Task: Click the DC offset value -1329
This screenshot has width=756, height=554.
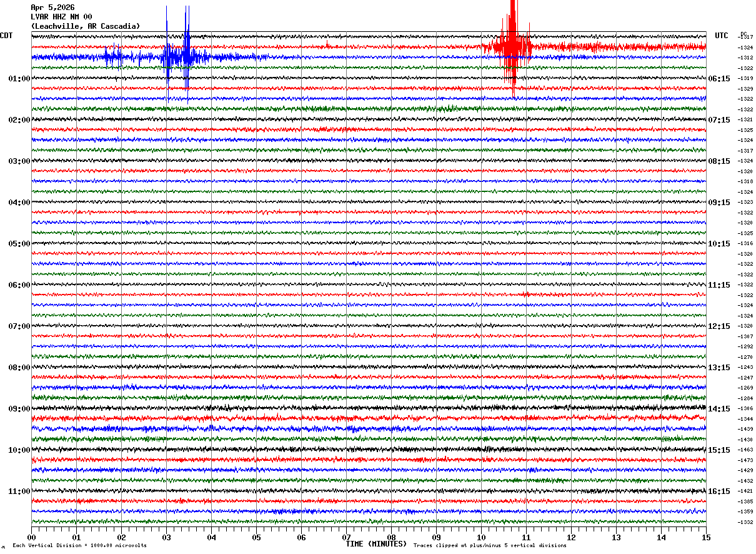Action: (745, 89)
